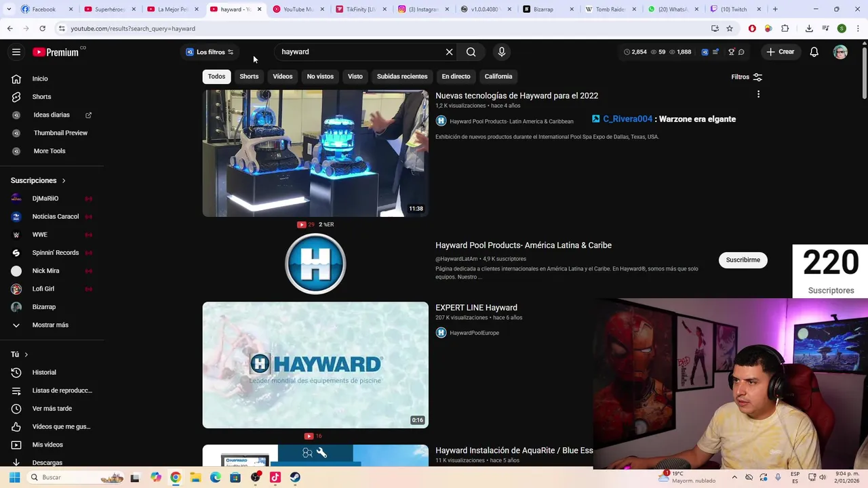Viewport: 868px width, 488px height.
Task: Open Chrome downloads icon
Action: click(809, 28)
